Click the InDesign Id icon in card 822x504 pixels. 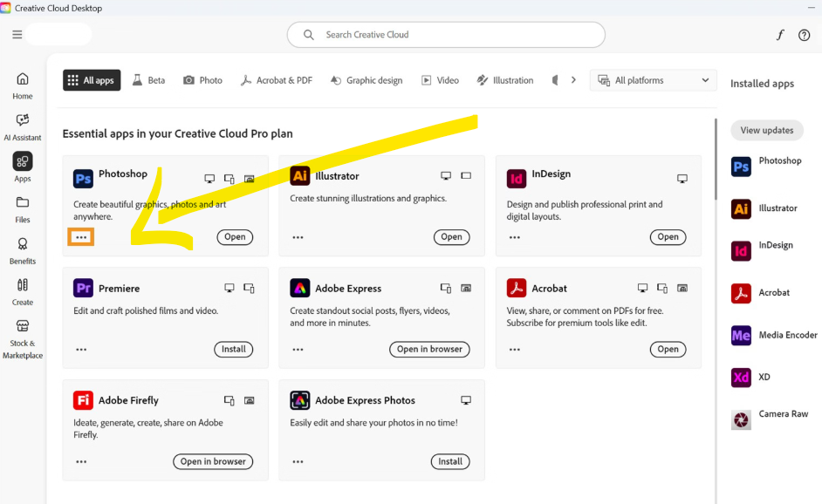[517, 179]
